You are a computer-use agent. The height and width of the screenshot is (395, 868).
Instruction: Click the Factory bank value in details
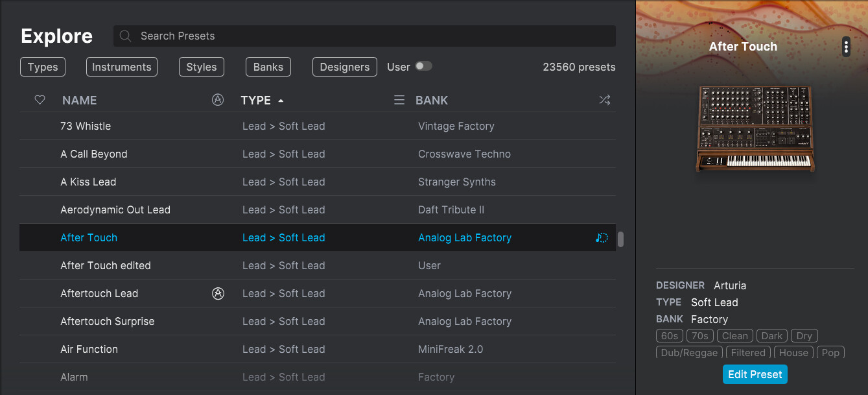709,319
